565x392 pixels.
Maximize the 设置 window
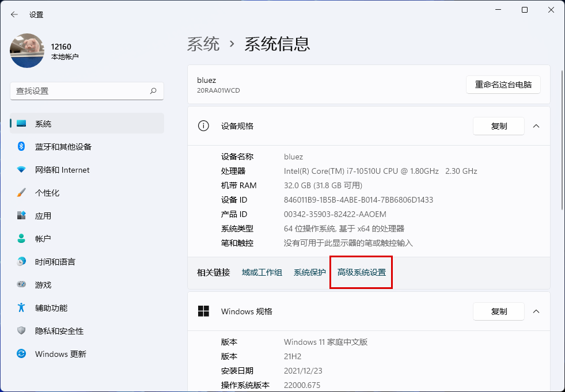pyautogui.click(x=525, y=10)
